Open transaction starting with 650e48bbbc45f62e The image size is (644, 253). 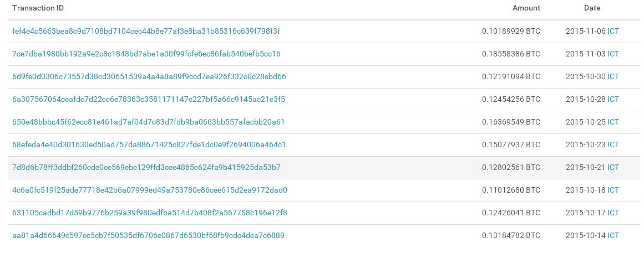pyautogui.click(x=148, y=122)
